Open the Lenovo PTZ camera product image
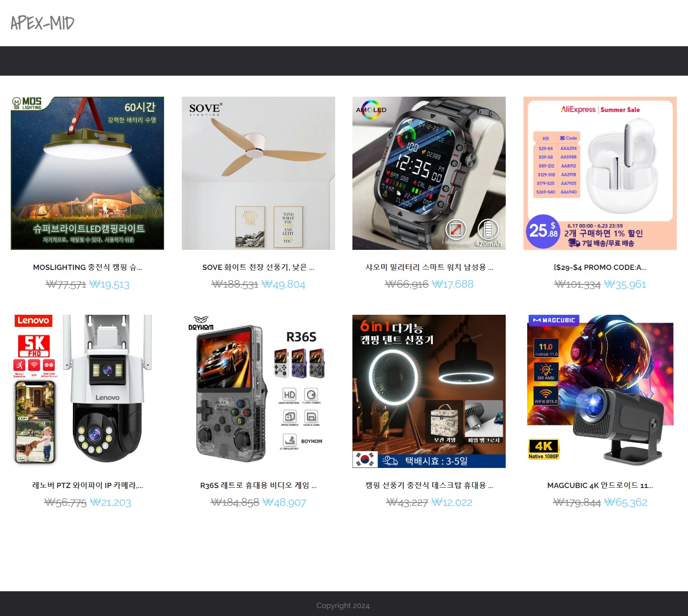Screen dimensions: 688x616 point(87,391)
